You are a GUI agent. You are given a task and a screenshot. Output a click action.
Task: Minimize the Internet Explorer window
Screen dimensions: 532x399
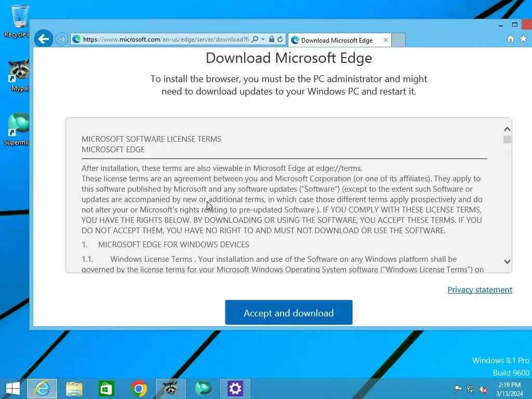501,25
